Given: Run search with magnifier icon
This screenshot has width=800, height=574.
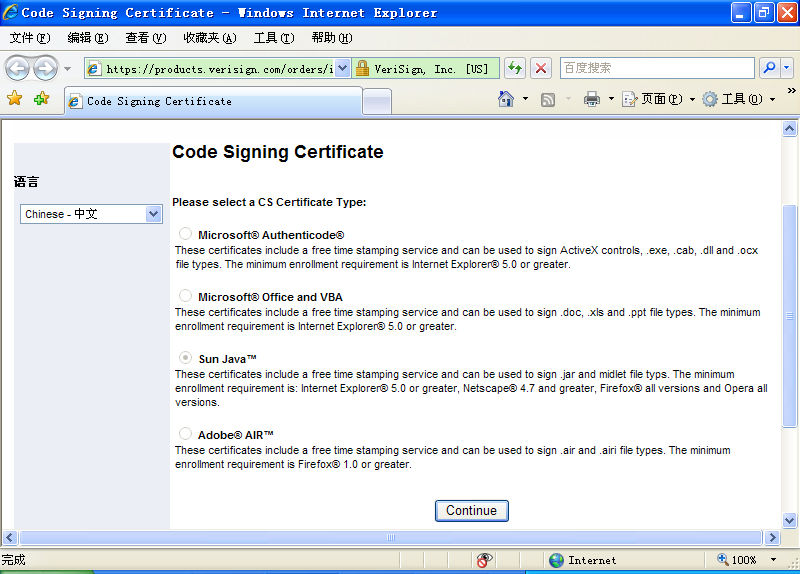Looking at the screenshot, I should (769, 68).
